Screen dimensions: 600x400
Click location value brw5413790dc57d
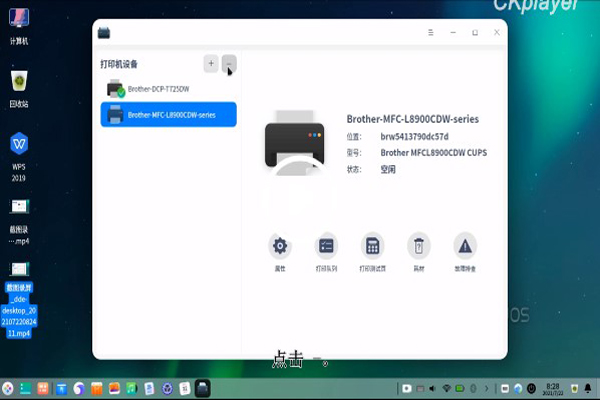point(414,137)
